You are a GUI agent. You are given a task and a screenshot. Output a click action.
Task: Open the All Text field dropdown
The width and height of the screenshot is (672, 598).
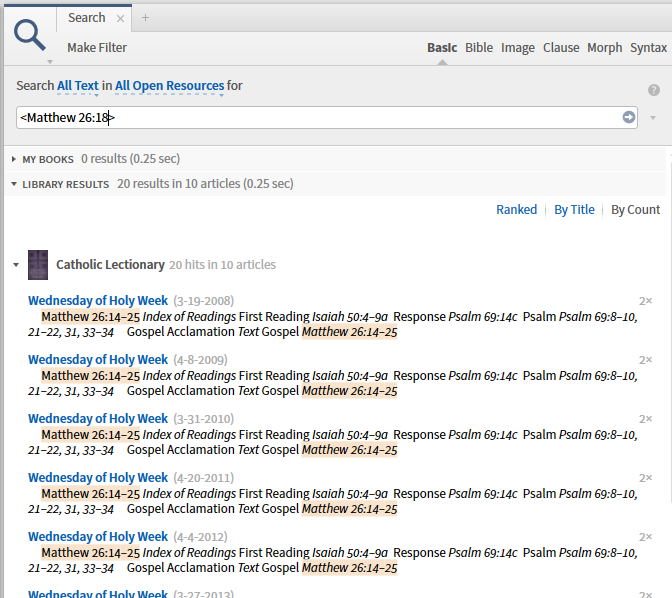pos(78,86)
